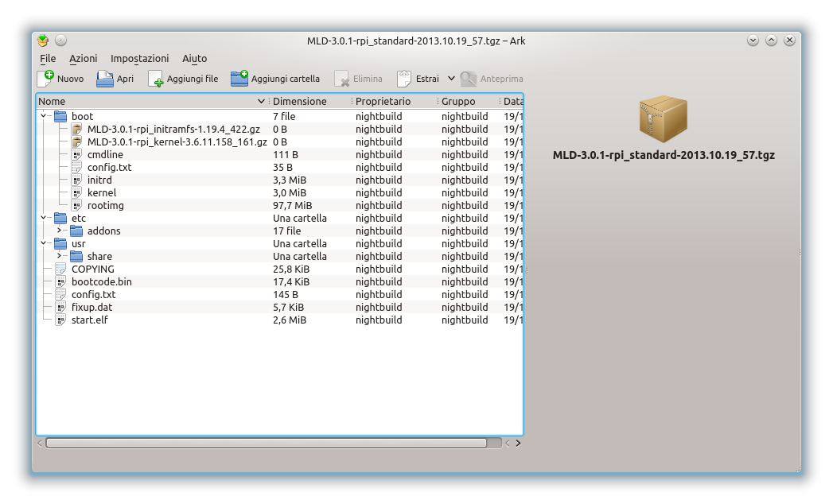
Task: Click the scroll right arrow
Action: [518, 443]
